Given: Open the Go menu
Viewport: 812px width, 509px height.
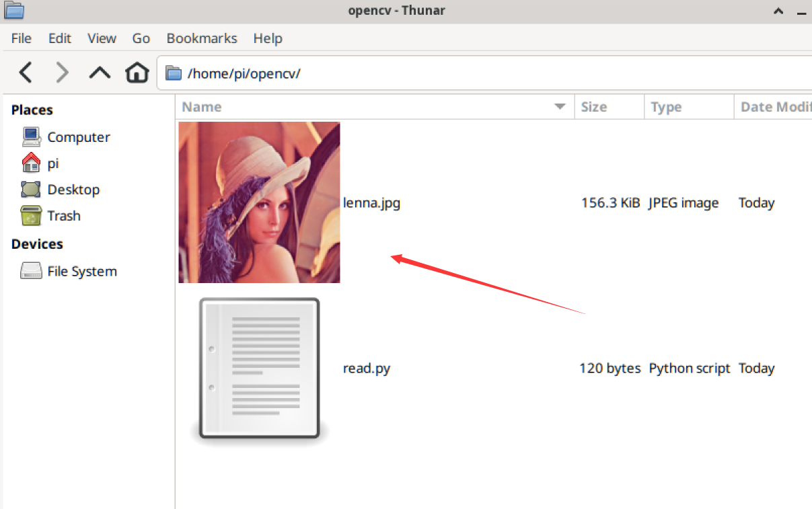Looking at the screenshot, I should [141, 38].
